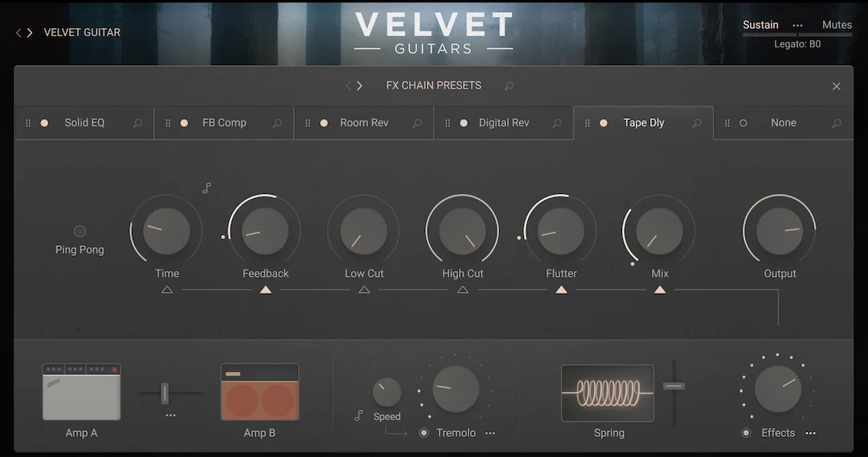Image resolution: width=868 pixels, height=457 pixels.
Task: Open Tremolo options ellipsis menu
Action: click(490, 433)
